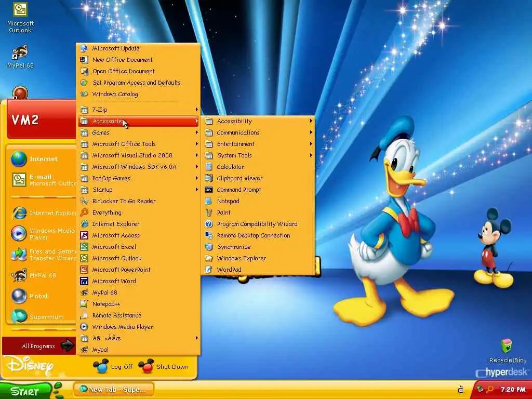Open Microsoft Update from programs list
The image size is (532, 399).
click(138, 48)
